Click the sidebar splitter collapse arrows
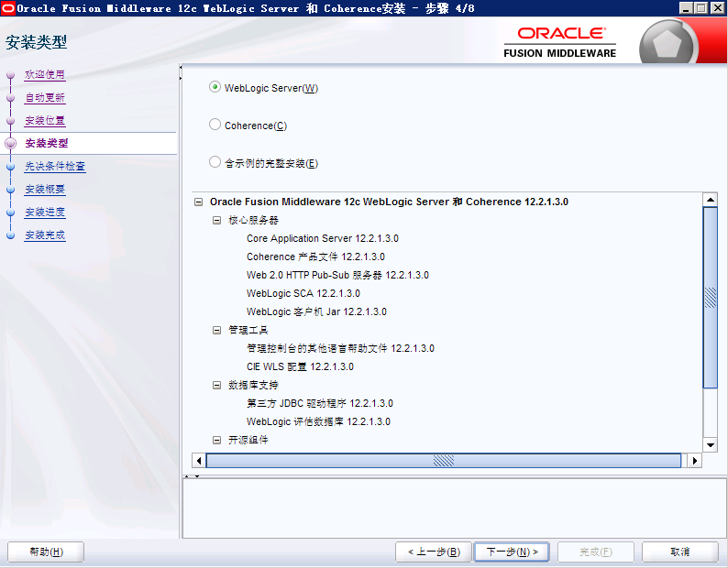Image resolution: width=728 pixels, height=568 pixels. [181, 73]
